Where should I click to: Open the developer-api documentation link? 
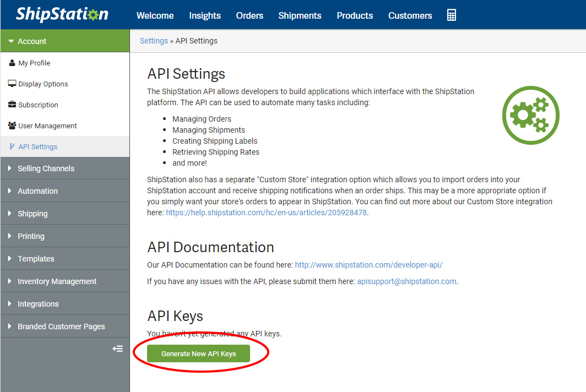tap(368, 265)
